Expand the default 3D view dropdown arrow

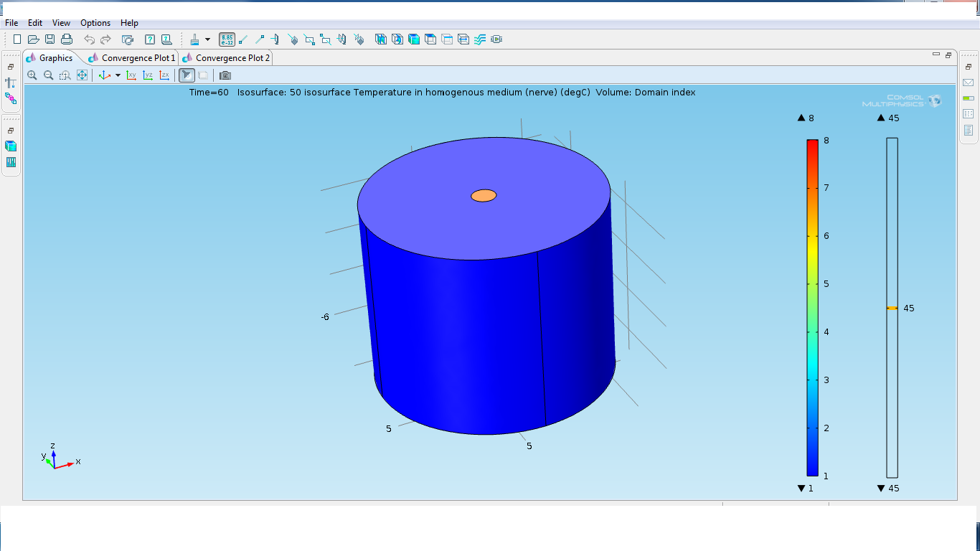coord(118,75)
